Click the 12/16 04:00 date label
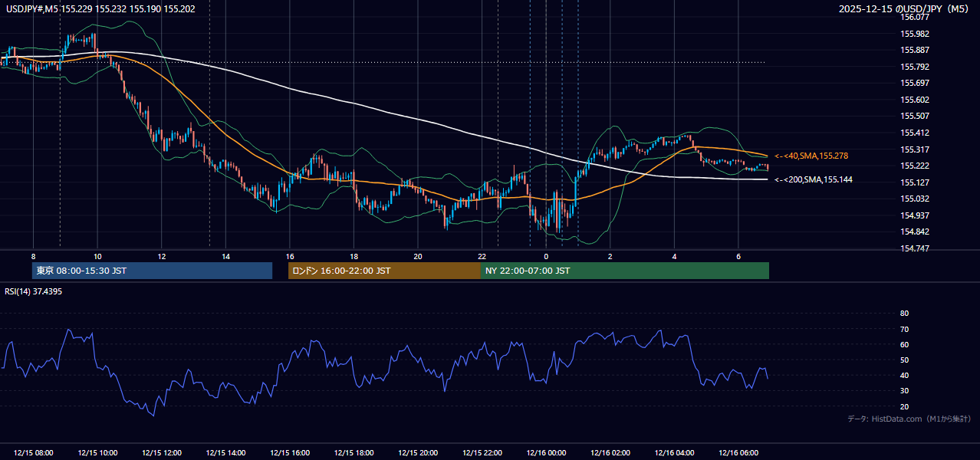Screen dimensions: 980x460 point(674,453)
